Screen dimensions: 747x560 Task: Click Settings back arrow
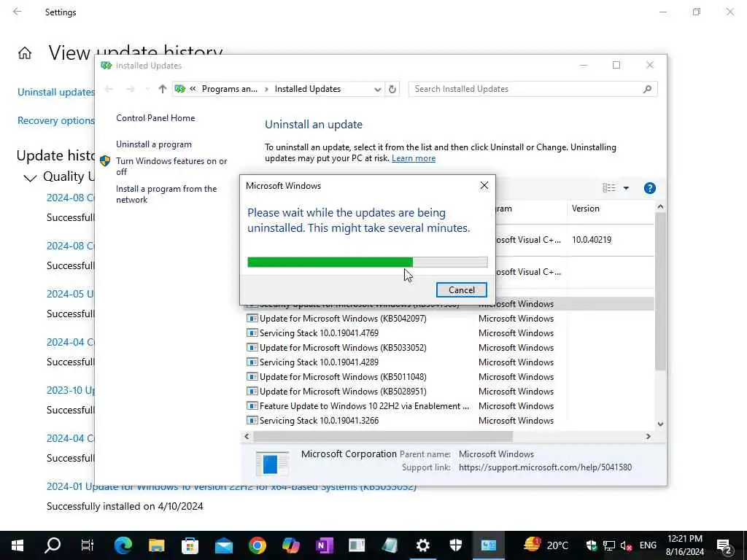(x=18, y=12)
